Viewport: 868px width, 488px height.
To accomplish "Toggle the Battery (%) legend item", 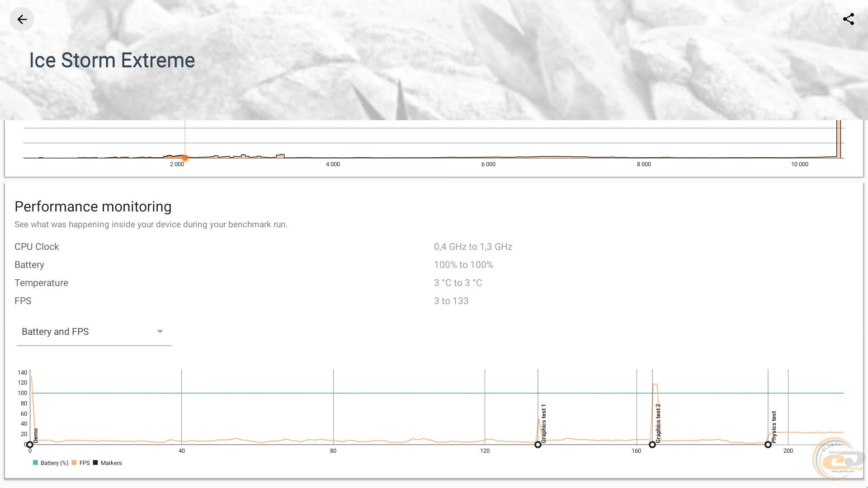I will [x=50, y=463].
